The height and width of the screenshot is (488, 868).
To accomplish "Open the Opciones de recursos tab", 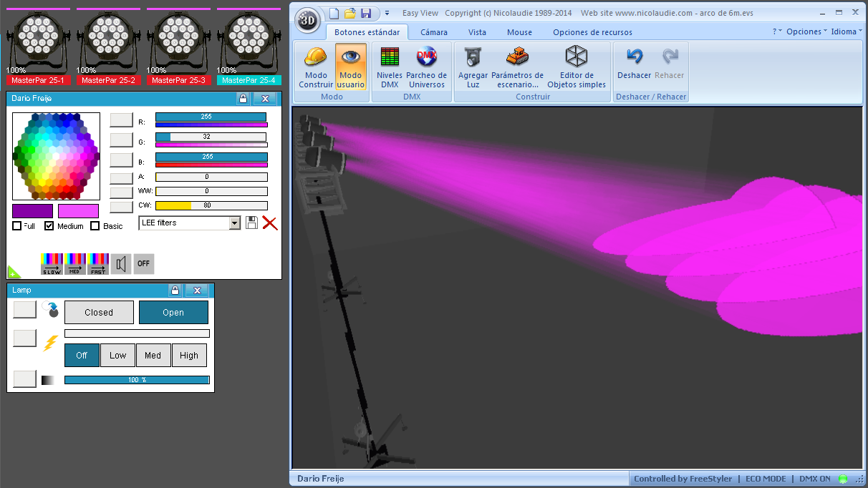I will click(592, 32).
